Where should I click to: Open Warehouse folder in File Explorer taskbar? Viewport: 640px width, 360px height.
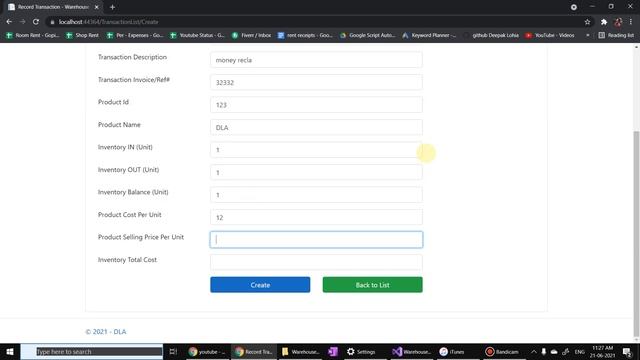tap(300, 351)
